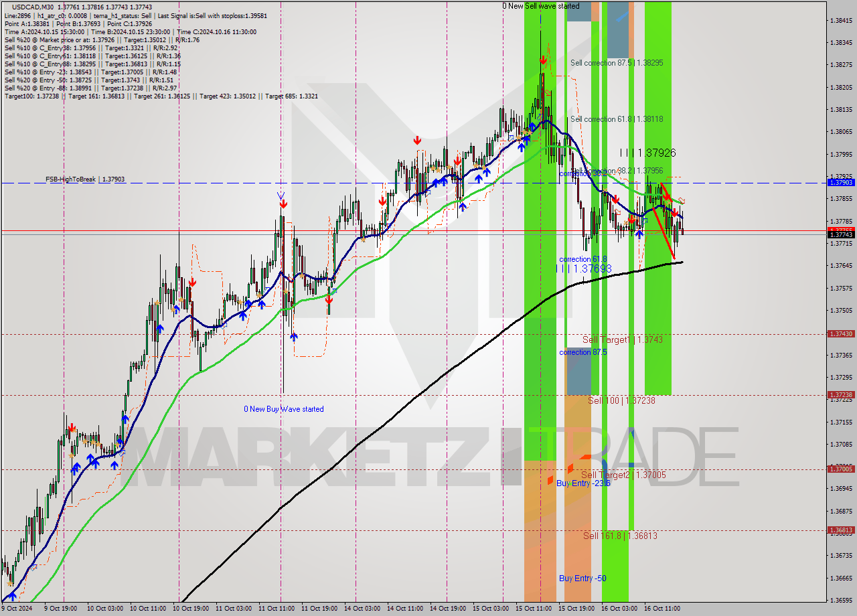Click the '14 Oct 11:00' time axis label
857x616 pixels.
click(405, 609)
